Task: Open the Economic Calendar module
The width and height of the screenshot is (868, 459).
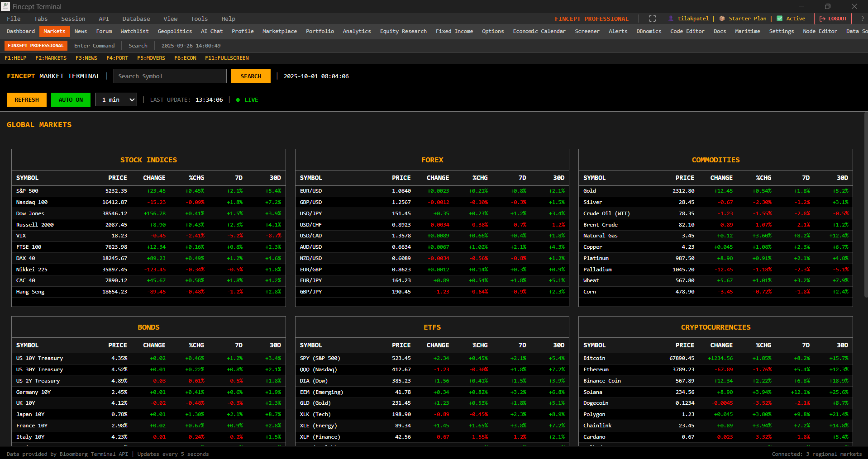Action: click(x=539, y=31)
